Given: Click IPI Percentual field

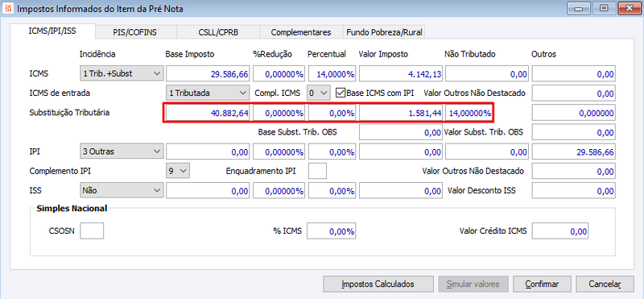Looking at the screenshot, I should pyautogui.click(x=332, y=152).
